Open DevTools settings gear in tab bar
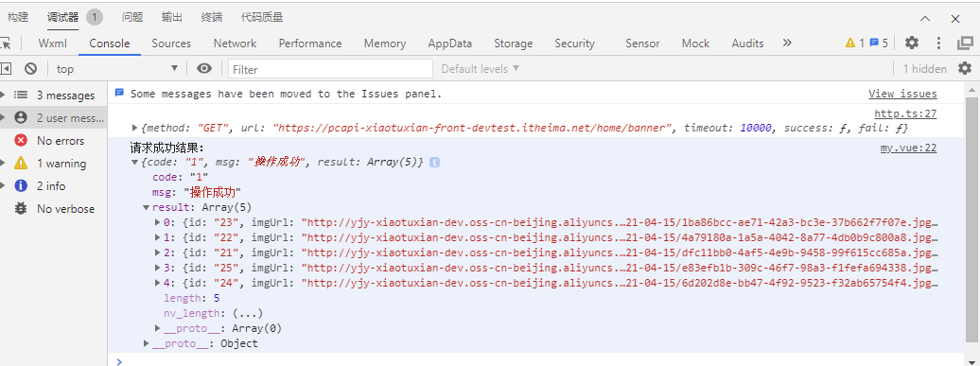This screenshot has height=366, width=980. coord(912,43)
